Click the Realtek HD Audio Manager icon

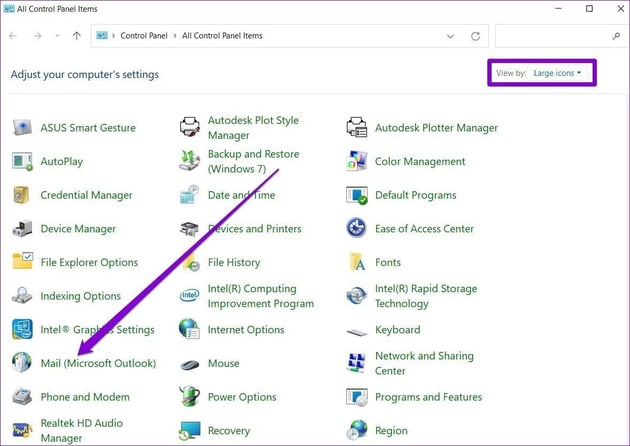22,430
